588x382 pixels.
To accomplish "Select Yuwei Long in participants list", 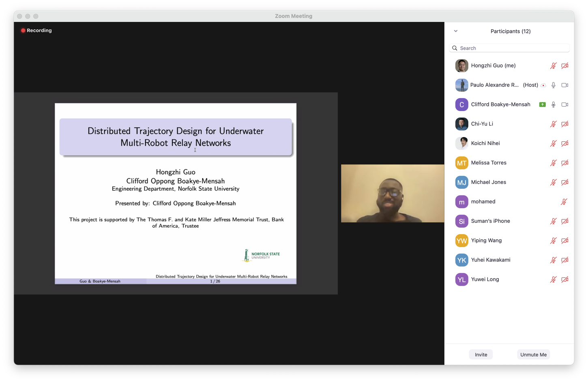I will (485, 280).
